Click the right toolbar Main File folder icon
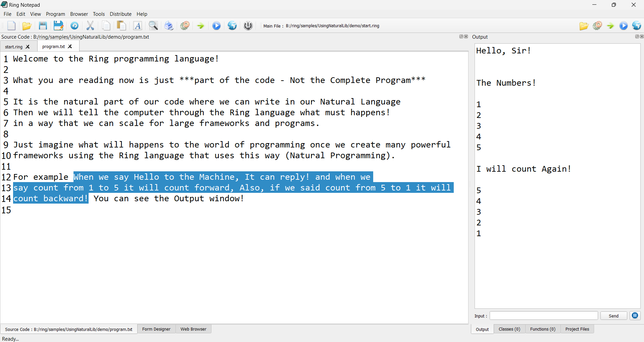This screenshot has height=342, width=644. coord(584,26)
